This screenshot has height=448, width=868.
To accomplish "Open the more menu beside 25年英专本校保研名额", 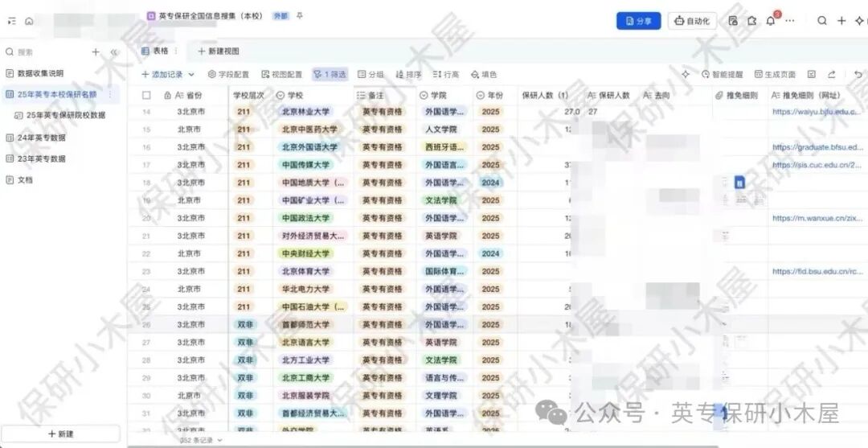I will click(109, 95).
